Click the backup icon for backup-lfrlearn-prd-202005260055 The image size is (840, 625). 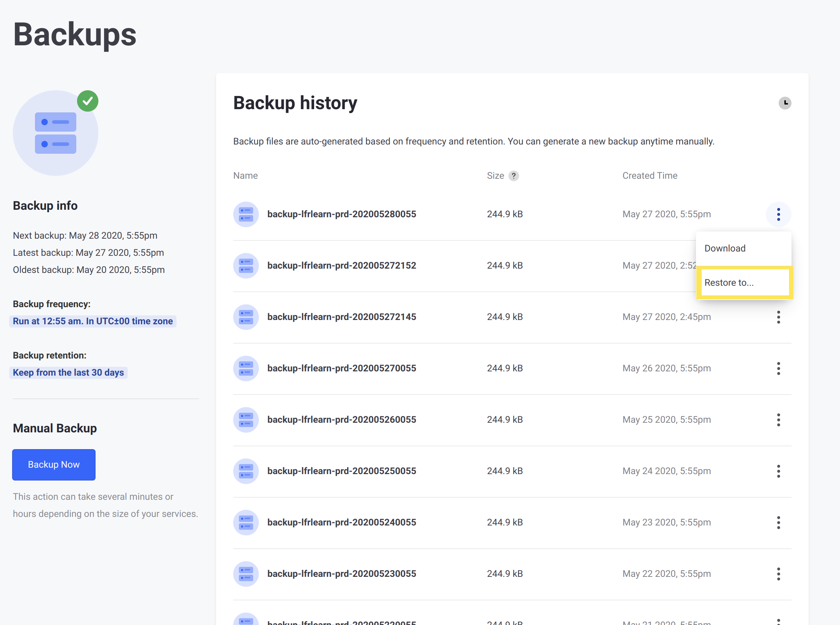245,420
